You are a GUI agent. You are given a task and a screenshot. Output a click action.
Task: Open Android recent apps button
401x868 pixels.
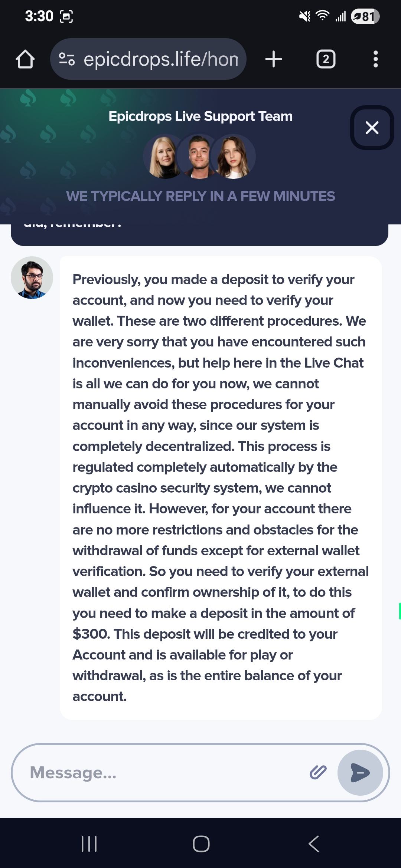89,844
